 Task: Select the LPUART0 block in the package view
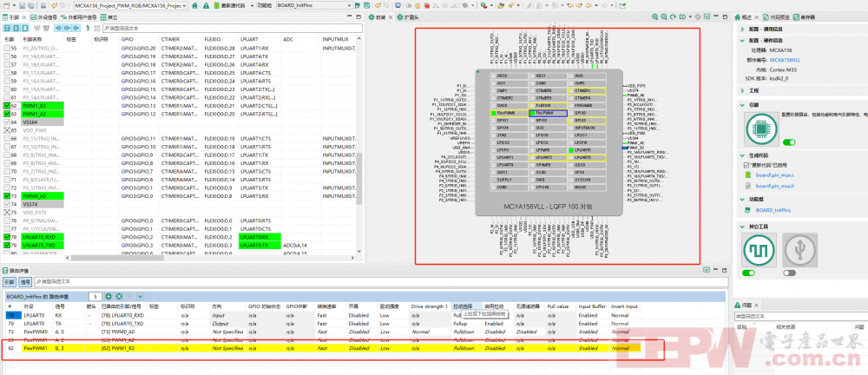(587, 150)
